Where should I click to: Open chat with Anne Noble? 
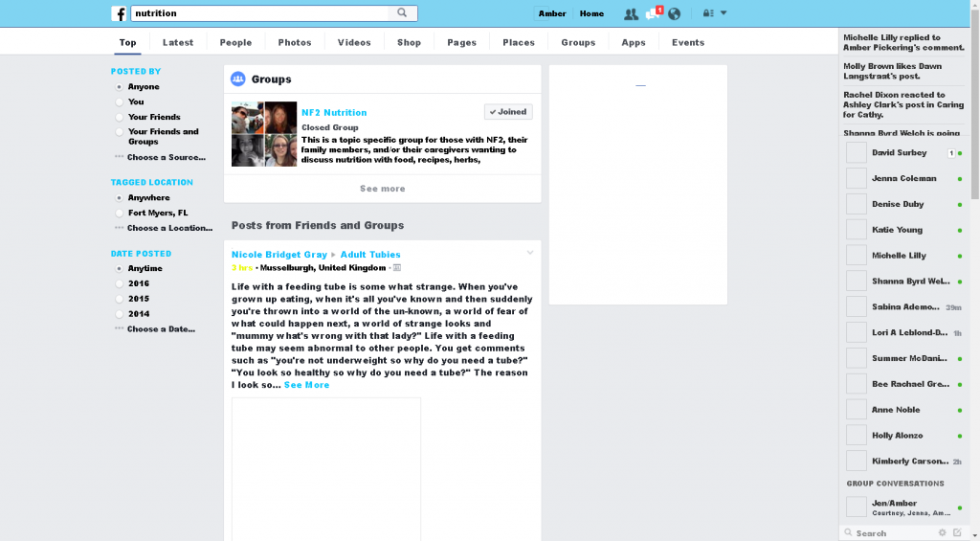pos(903,410)
